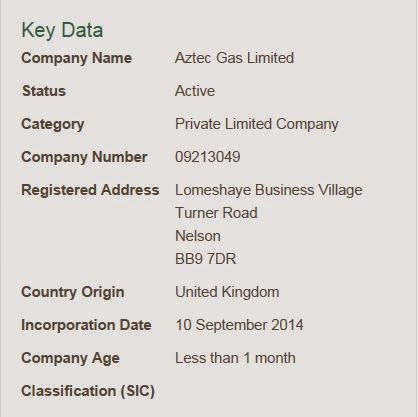
Task: Click the Company Number label
Action: point(84,157)
